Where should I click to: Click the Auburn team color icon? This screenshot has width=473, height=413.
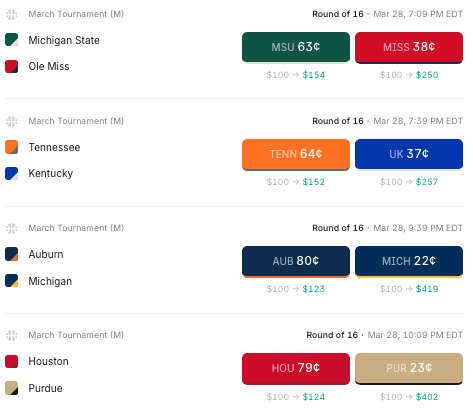[12, 254]
